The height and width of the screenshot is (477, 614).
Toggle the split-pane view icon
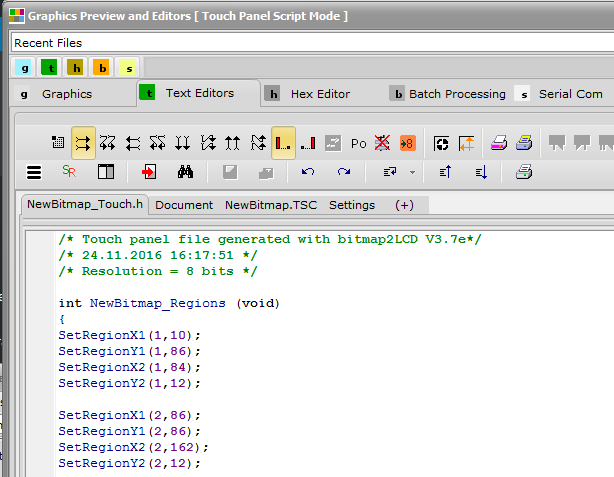106,172
